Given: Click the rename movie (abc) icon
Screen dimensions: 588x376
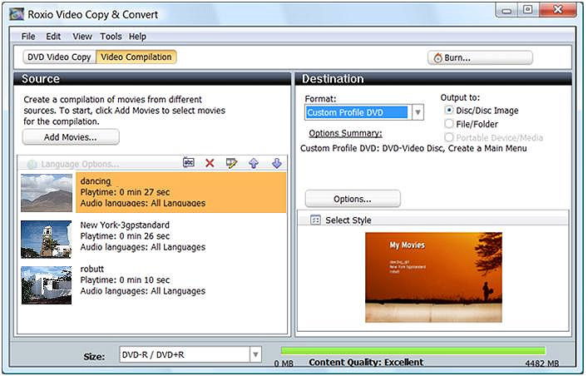Looking at the screenshot, I should (x=189, y=163).
